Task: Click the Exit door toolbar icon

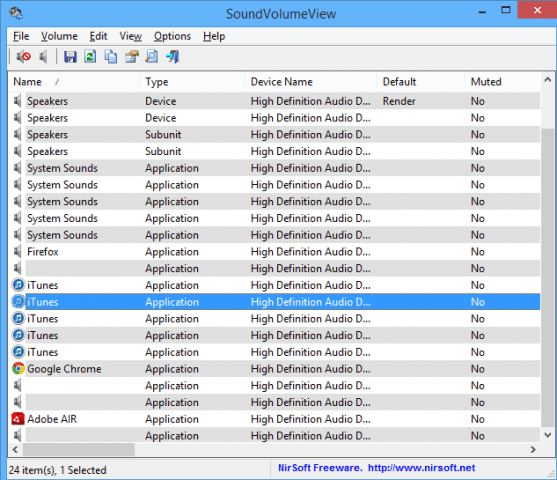Action: pyautogui.click(x=173, y=56)
